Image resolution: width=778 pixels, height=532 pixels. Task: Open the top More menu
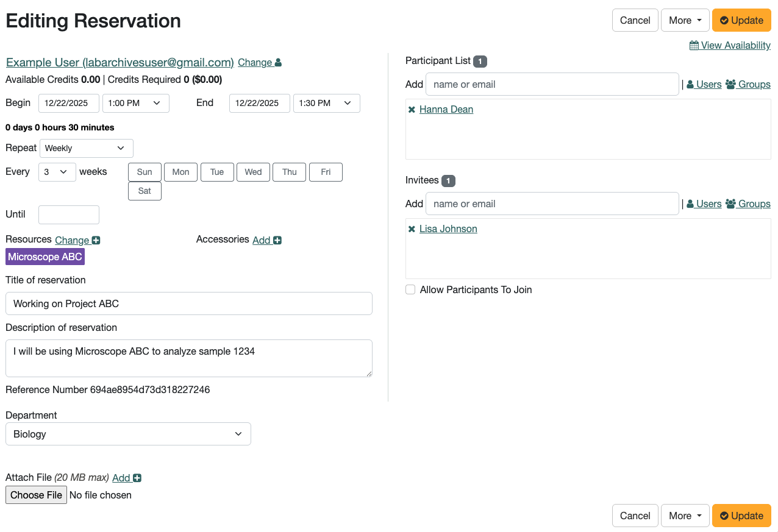click(685, 20)
